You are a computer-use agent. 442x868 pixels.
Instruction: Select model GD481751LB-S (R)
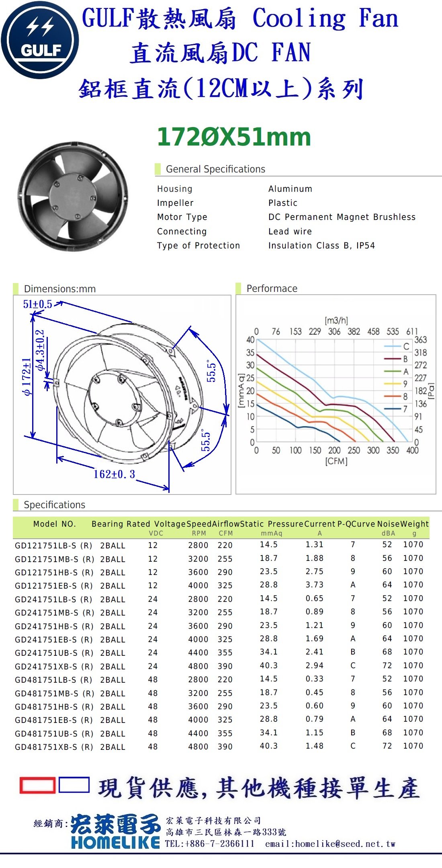coord(54,680)
